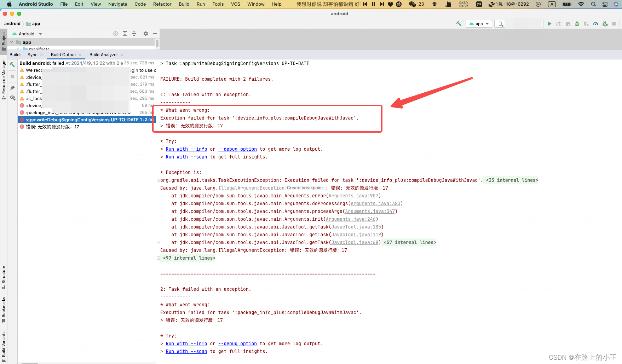Select the :is_lock warning row
Image resolution: width=622 pixels, height=364 pixels.
click(87, 99)
